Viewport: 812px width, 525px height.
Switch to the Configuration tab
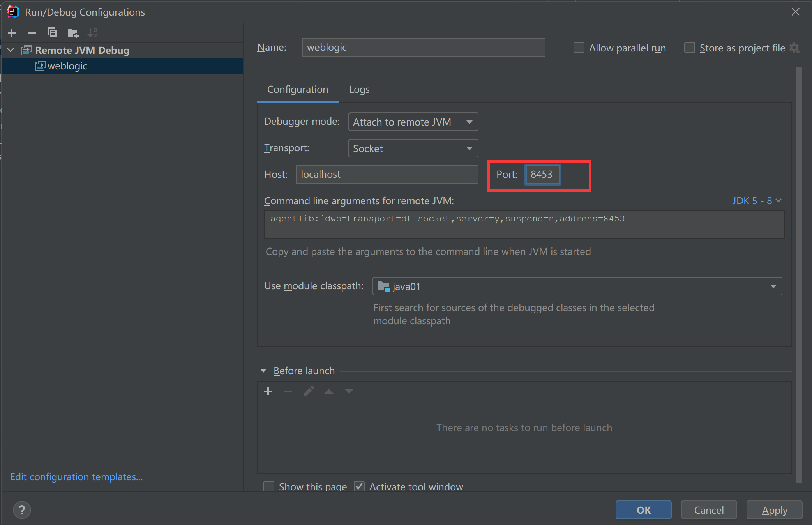298,90
